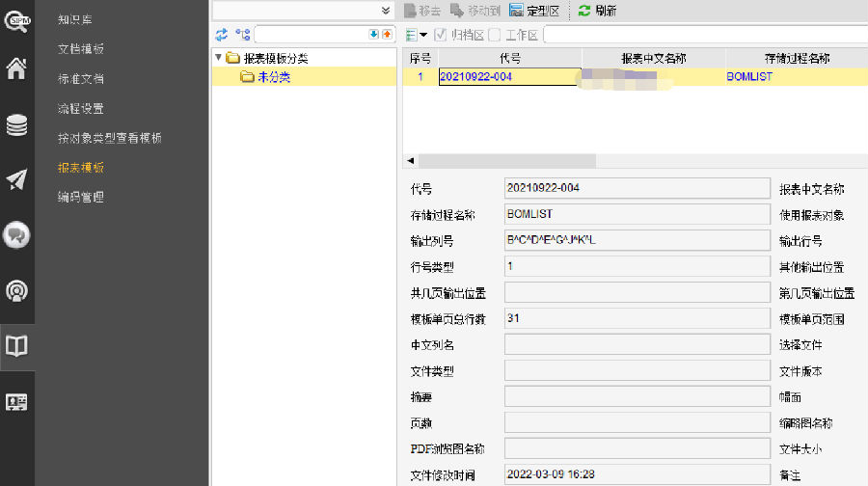Image resolution: width=868 pixels, height=486 pixels.
Task: Open the chat bubbles icon in sidebar
Action: point(16,235)
